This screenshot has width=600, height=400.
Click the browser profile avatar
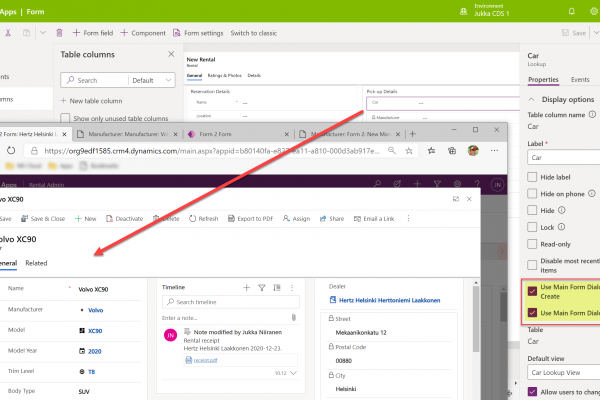tap(473, 150)
